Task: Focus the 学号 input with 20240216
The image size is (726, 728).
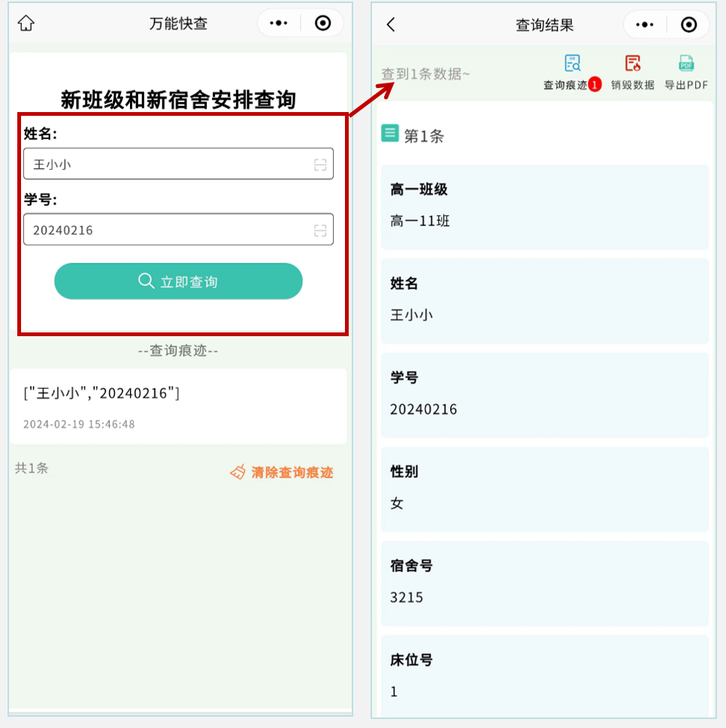Action: (x=178, y=229)
